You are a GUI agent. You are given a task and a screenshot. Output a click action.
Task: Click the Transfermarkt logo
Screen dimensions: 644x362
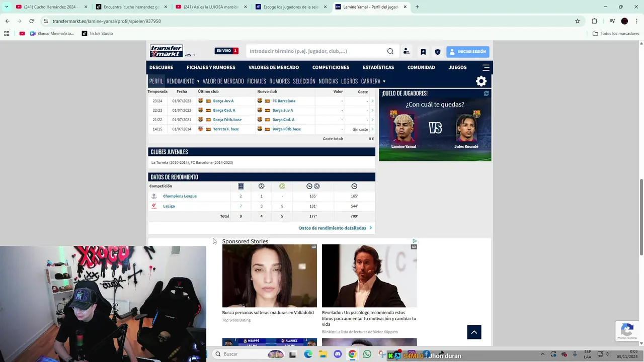tap(166, 51)
